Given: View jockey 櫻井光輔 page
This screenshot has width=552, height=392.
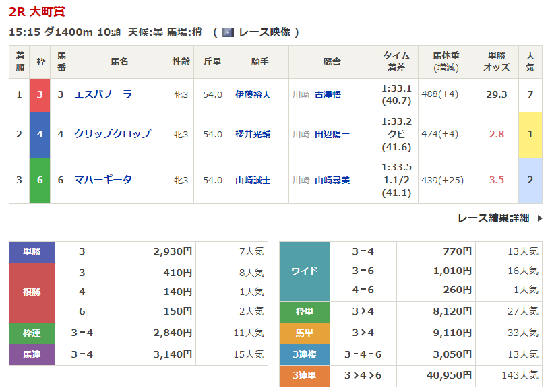Looking at the screenshot, I should coord(253,135).
